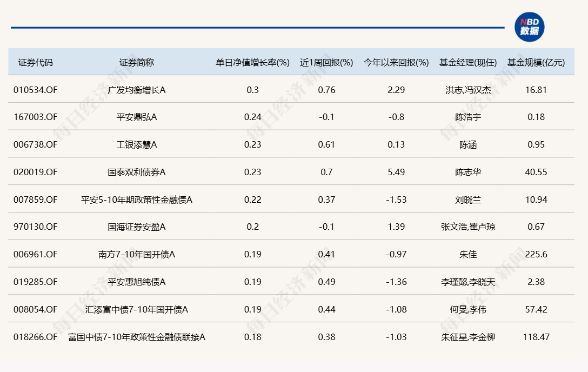Click the 基金规模(亿元) column header
588x372 pixels.
point(536,63)
